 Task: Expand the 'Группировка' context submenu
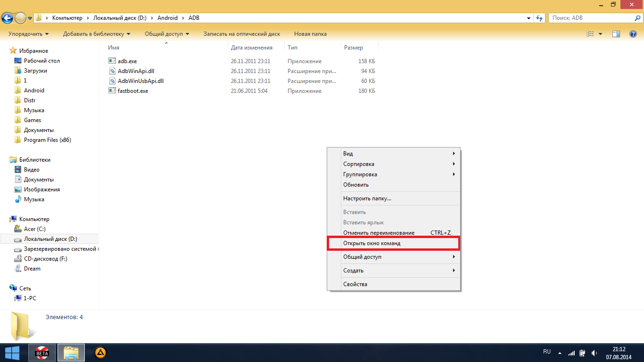tap(394, 174)
